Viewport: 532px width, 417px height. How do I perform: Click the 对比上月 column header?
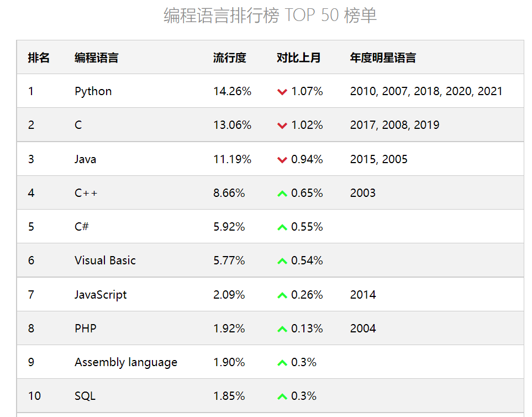coord(298,58)
